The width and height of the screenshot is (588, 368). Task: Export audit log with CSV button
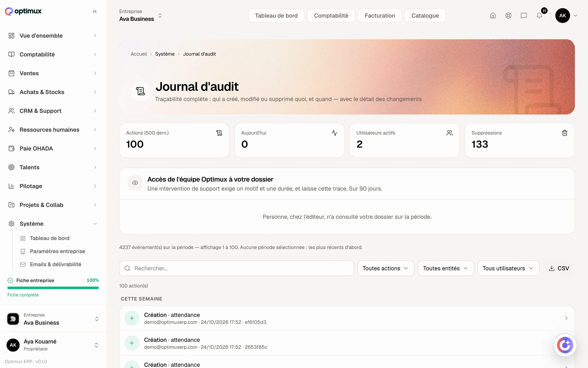[559, 268]
